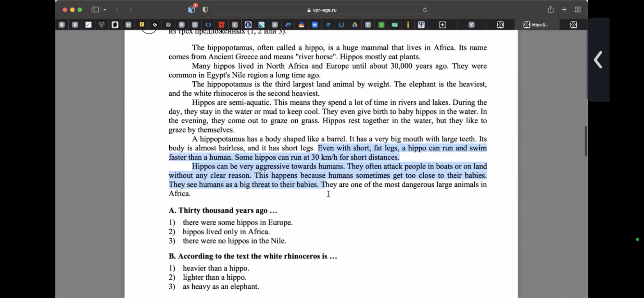Click the vpr-ege.ru address bar
The height and width of the screenshot is (298, 644).
click(x=322, y=10)
